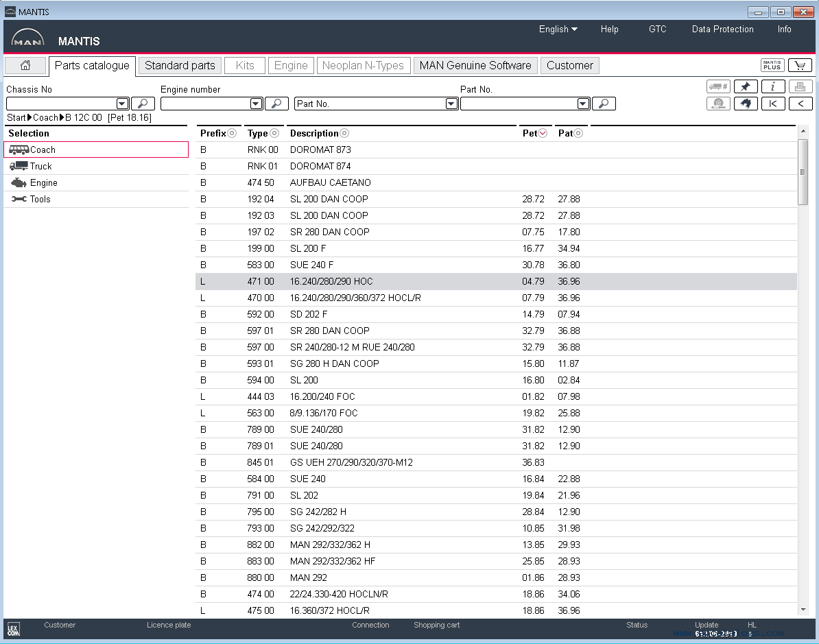Open the shopping cart icon
This screenshot has width=819, height=644.
800,65
